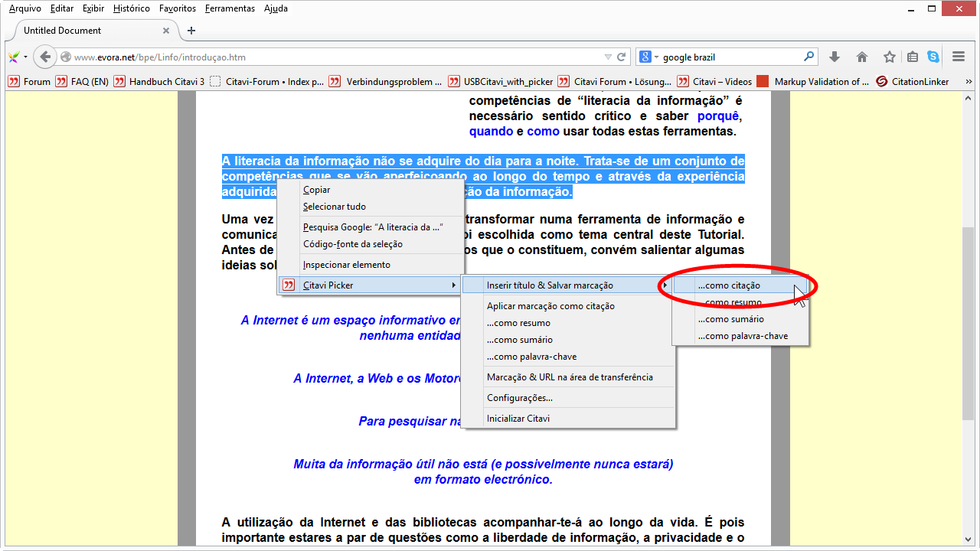Image resolution: width=980 pixels, height=551 pixels.
Task: Expand Inserir título & Salvar marcação
Action: (x=568, y=285)
